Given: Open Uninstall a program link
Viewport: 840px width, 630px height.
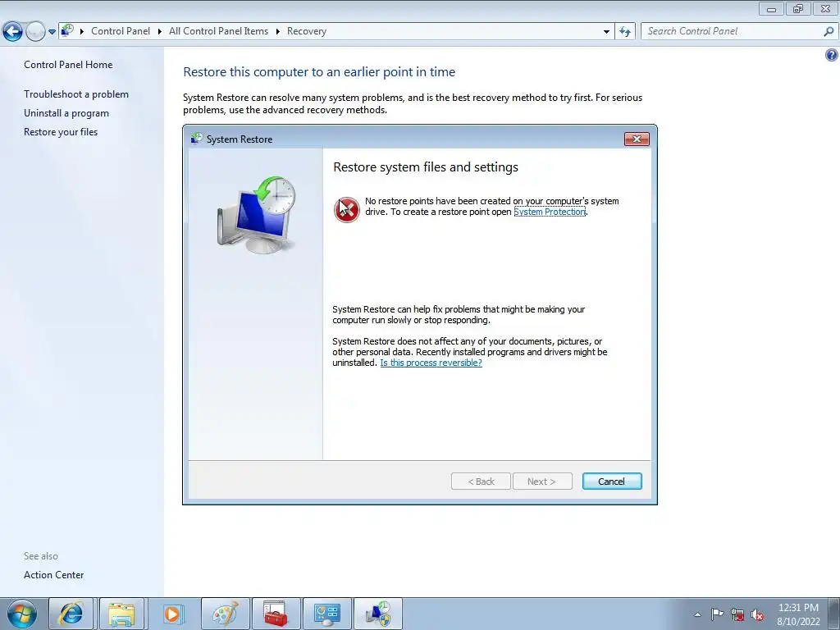Looking at the screenshot, I should point(66,113).
